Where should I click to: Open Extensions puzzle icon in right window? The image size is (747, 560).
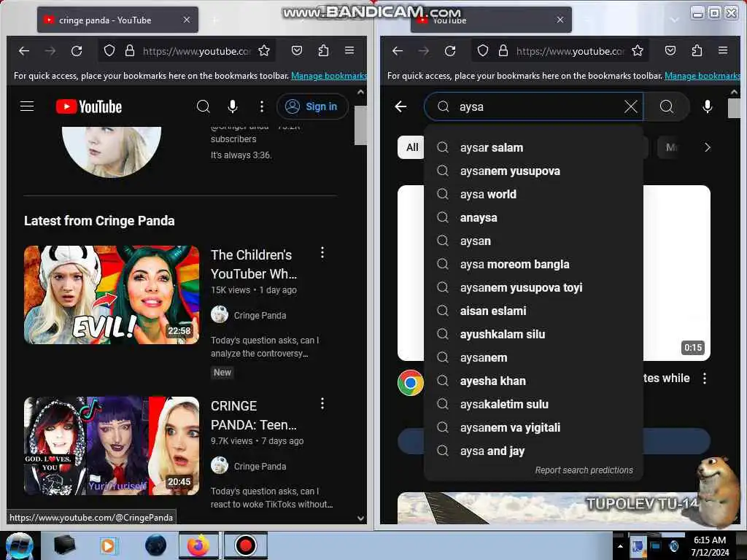tap(697, 50)
